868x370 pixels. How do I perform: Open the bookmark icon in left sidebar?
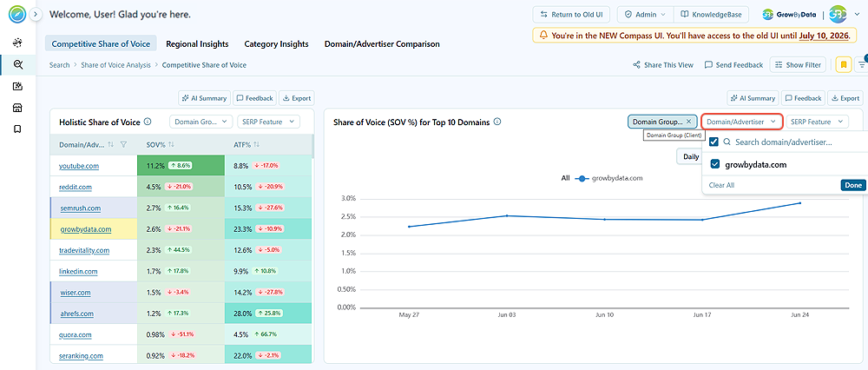pyautogui.click(x=17, y=129)
